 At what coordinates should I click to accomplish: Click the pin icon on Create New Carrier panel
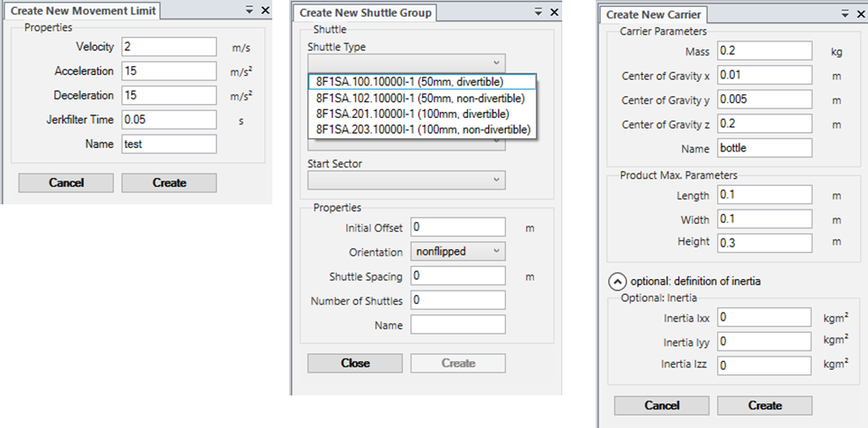(845, 14)
